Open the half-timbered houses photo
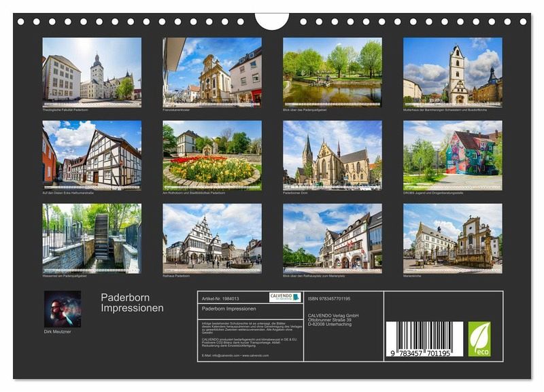The image size is (544, 392). (x=92, y=156)
